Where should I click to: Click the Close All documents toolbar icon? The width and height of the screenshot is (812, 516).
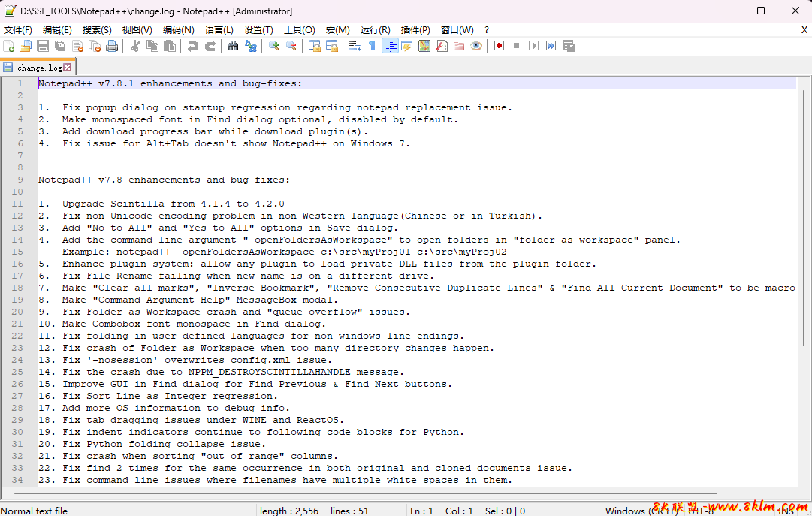pos(95,46)
